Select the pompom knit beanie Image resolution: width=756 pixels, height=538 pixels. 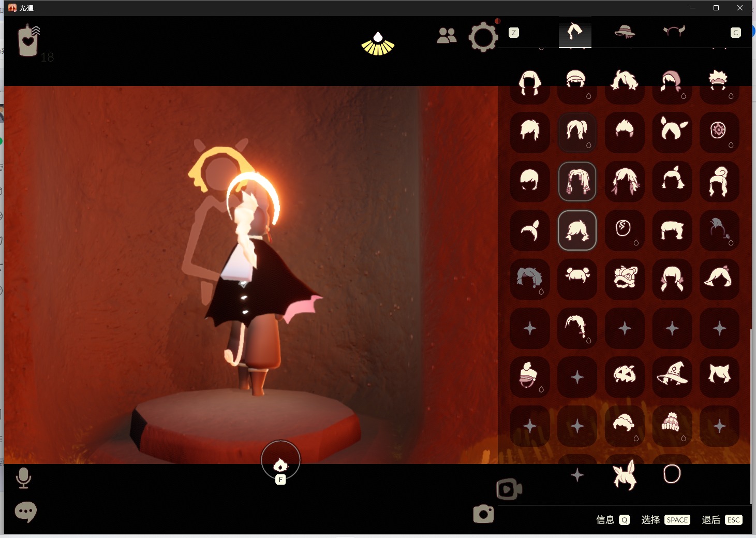tap(672, 426)
